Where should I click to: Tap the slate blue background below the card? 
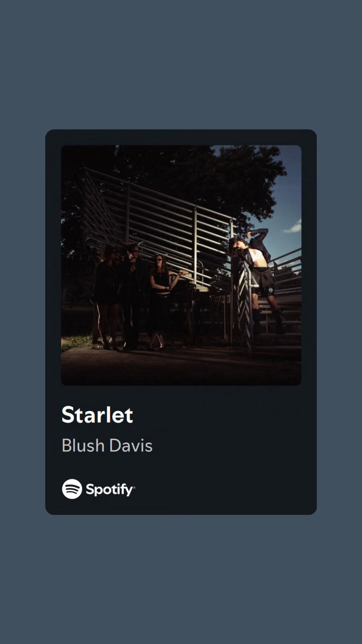pyautogui.click(x=181, y=579)
